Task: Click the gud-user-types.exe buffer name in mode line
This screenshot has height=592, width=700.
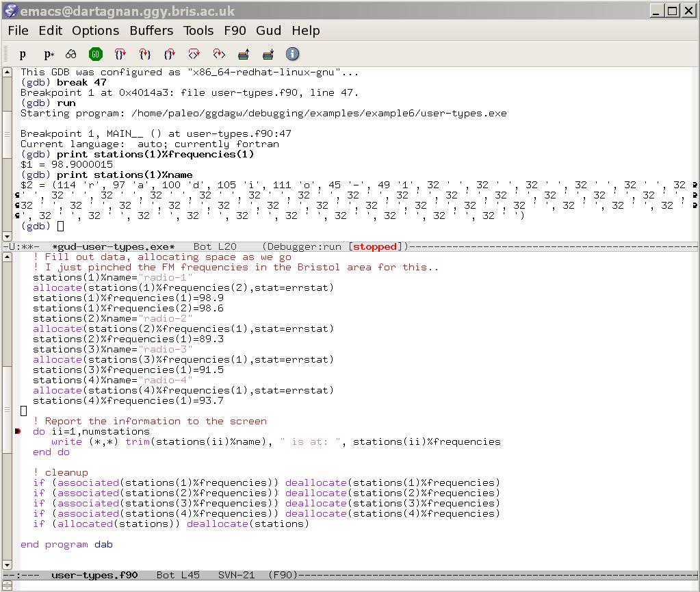Action: 113,246
